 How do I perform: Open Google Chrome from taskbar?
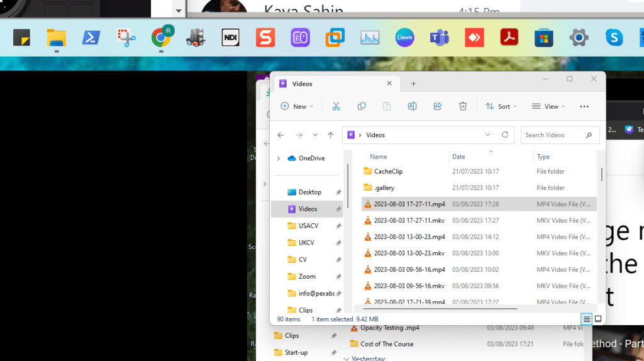(162, 37)
